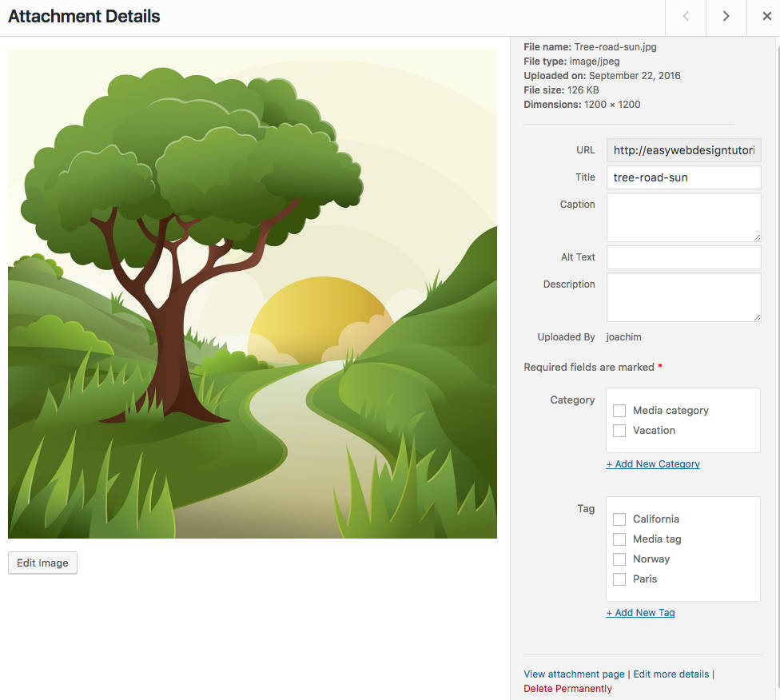Select the Norway tag checkbox
This screenshot has width=780, height=700.
619,559
